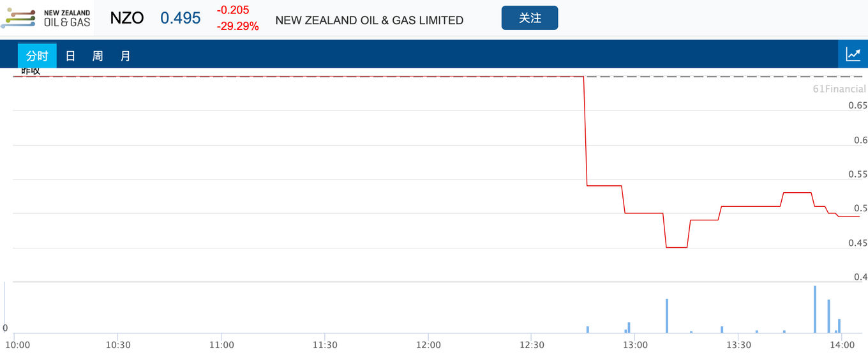
Task: Click the volume bar just after 13:00
Action: tap(667, 316)
